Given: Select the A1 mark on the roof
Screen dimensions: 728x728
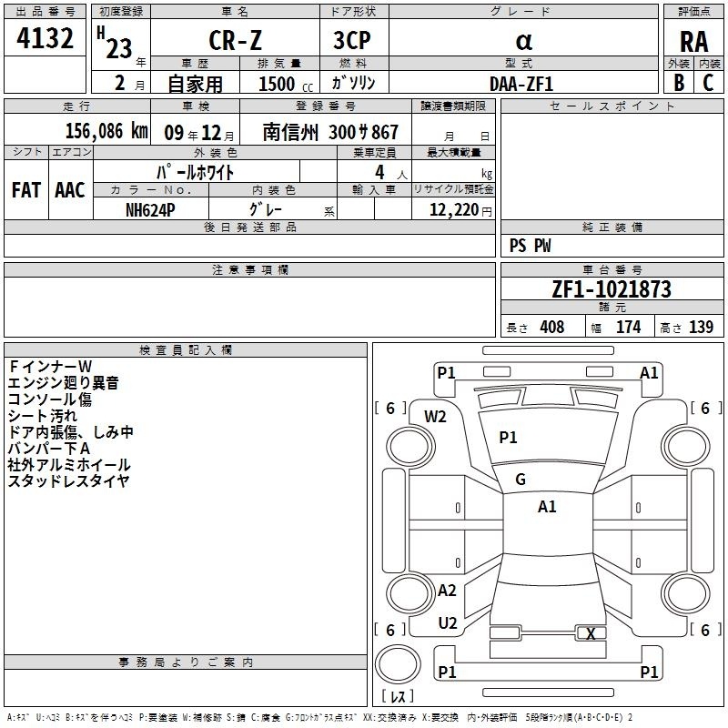Looking at the screenshot, I should tap(547, 507).
